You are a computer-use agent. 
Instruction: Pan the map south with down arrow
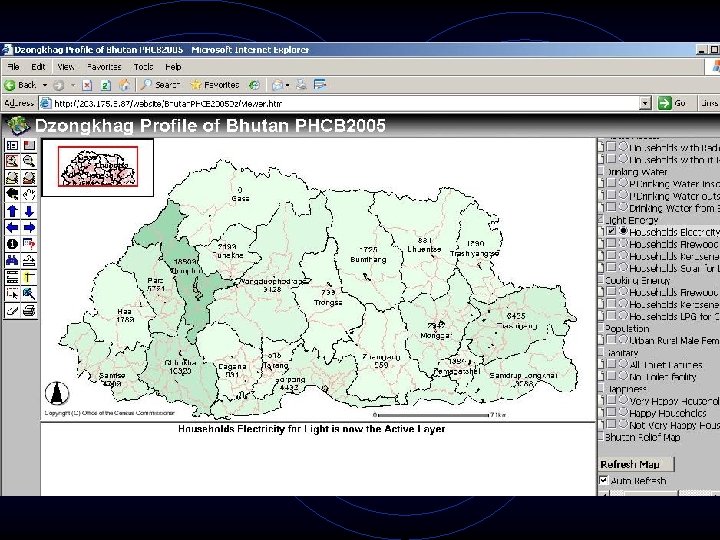click(x=29, y=211)
